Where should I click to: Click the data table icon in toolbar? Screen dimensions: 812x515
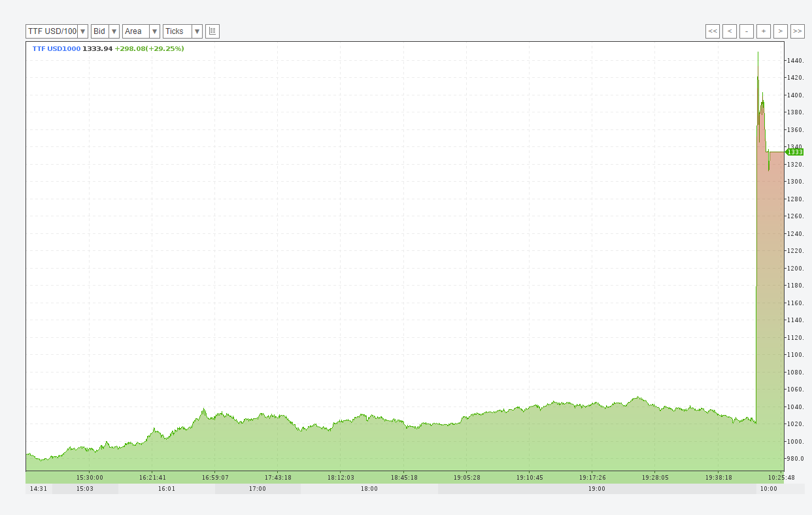pyautogui.click(x=212, y=31)
